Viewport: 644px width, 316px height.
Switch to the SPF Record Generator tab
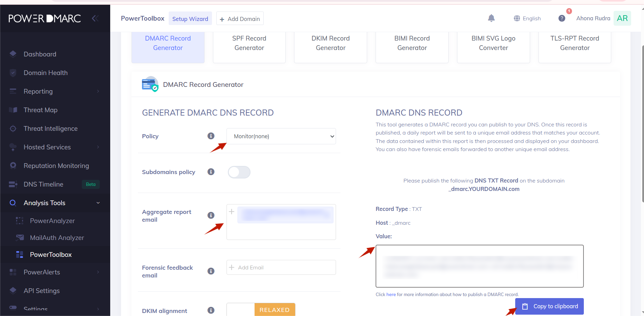click(249, 43)
